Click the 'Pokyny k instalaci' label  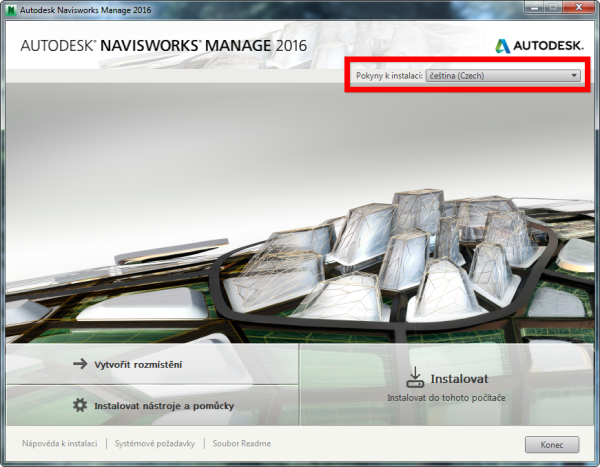pos(389,75)
